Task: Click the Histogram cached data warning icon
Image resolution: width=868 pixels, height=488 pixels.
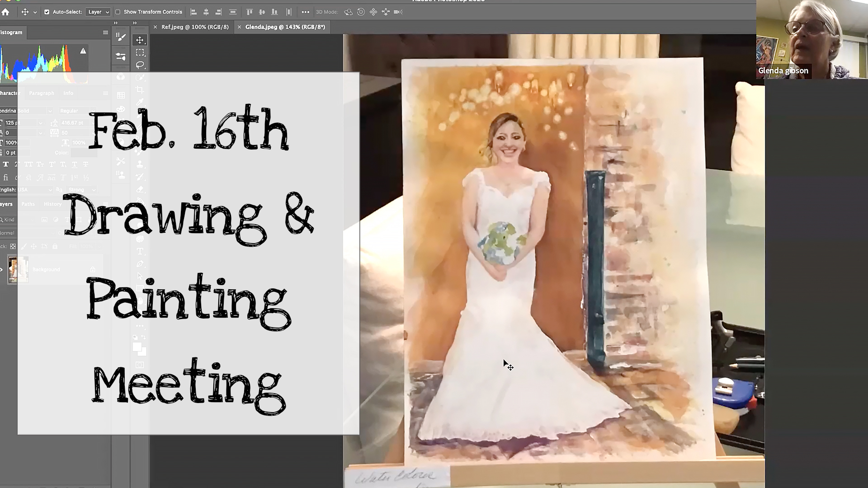Action: coord(83,51)
